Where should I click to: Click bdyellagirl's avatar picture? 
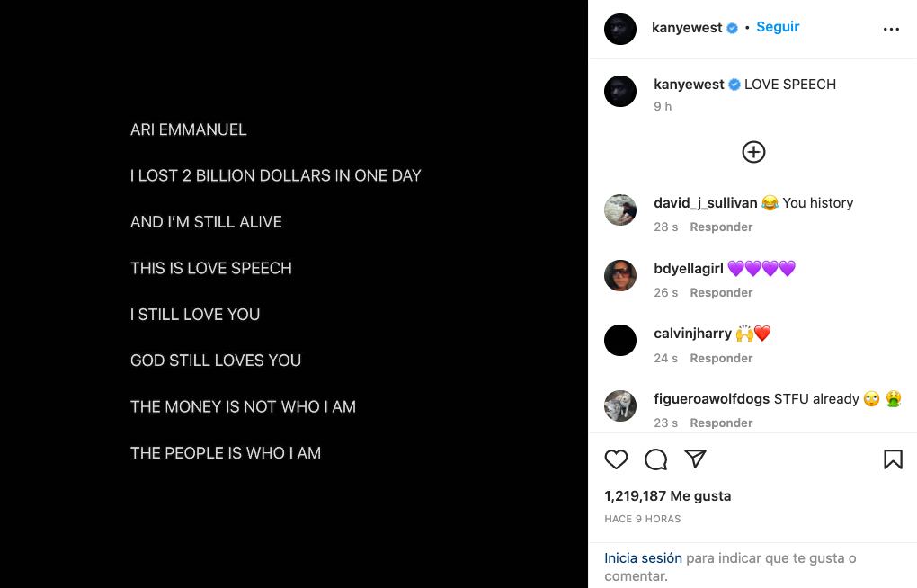(x=620, y=275)
